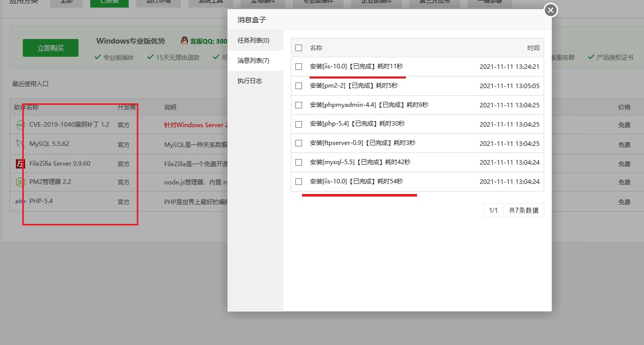The width and height of the screenshot is (644, 345).
Task: Click the 开发商 column header
Action: coord(127,107)
